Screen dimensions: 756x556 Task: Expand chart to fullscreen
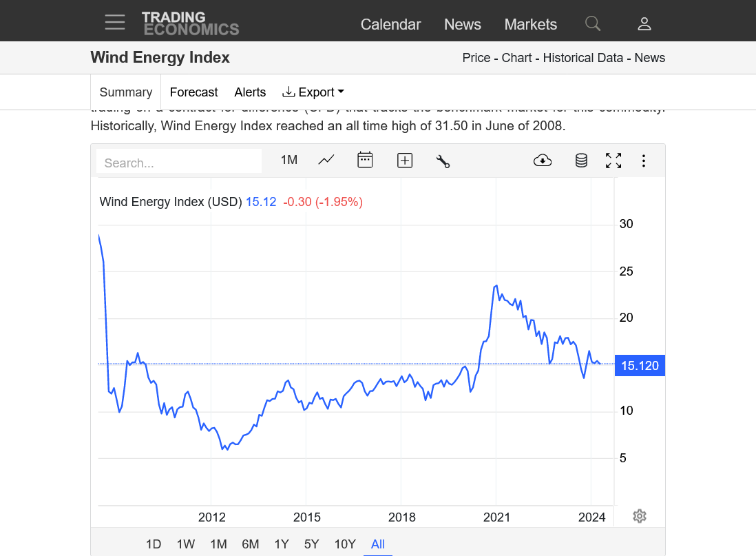613,161
